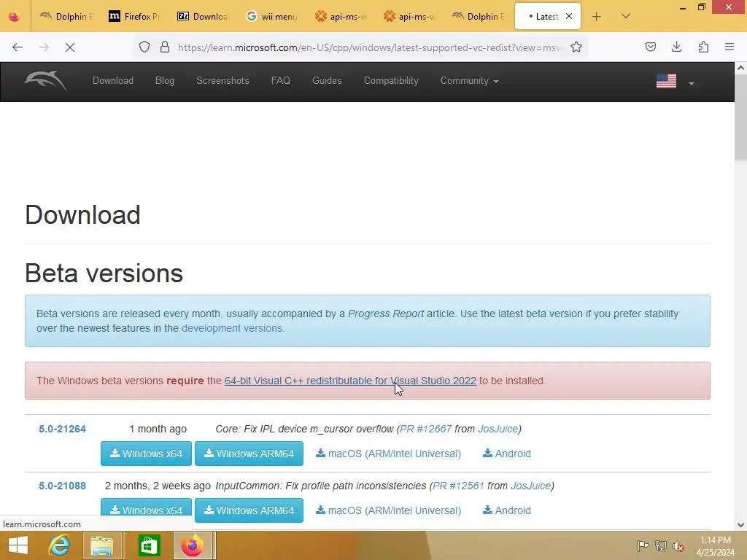Image resolution: width=747 pixels, height=560 pixels.
Task: Open File Explorer from the taskbar
Action: tap(102, 545)
